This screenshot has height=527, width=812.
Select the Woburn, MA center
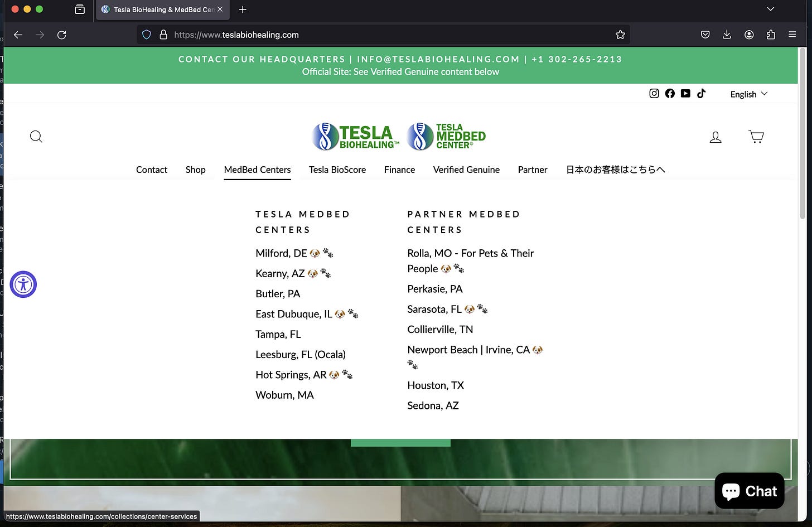284,395
